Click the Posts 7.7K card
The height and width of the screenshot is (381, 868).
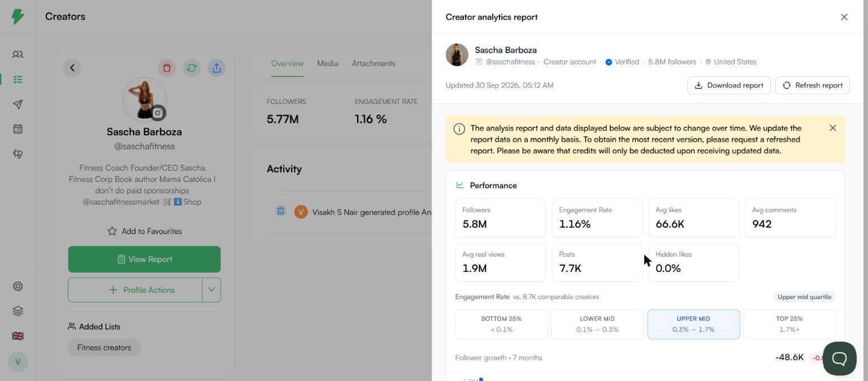tap(597, 263)
